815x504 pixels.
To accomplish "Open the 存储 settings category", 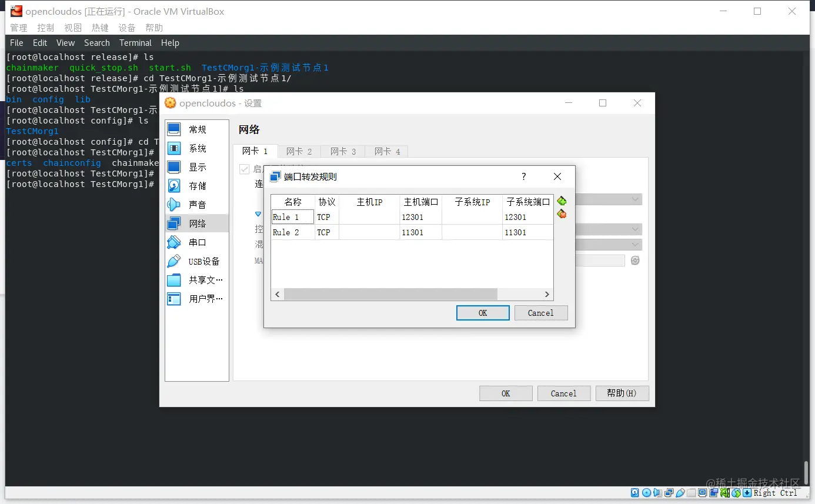I will click(x=197, y=186).
